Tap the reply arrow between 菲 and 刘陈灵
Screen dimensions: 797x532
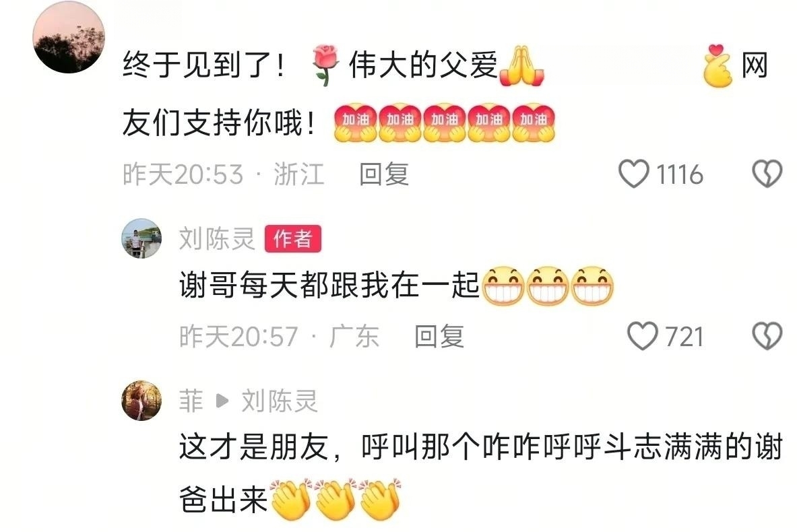[222, 401]
